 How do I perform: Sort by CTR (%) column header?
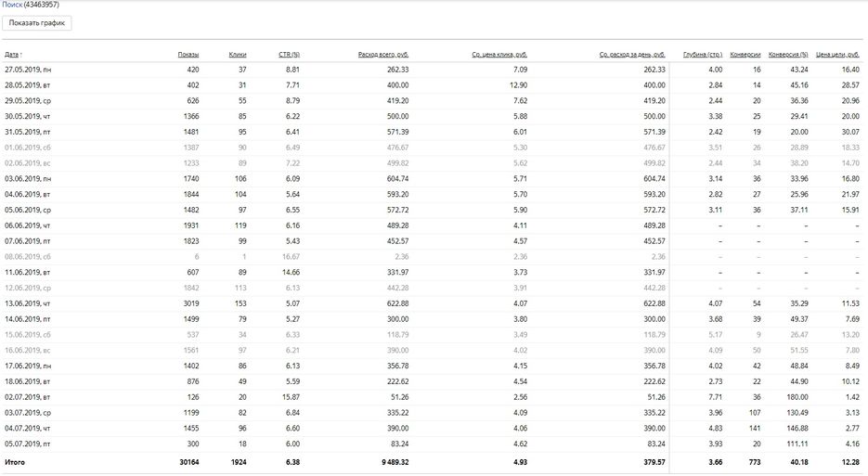click(289, 55)
